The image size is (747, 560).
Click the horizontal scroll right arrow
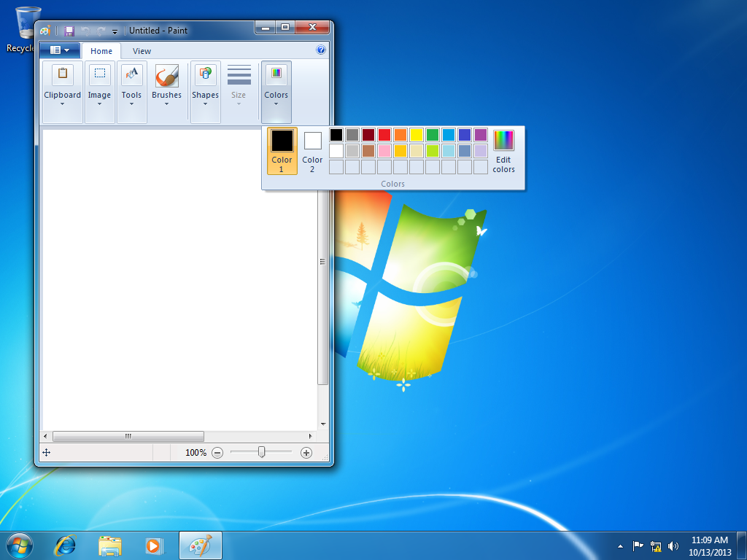pos(311,436)
